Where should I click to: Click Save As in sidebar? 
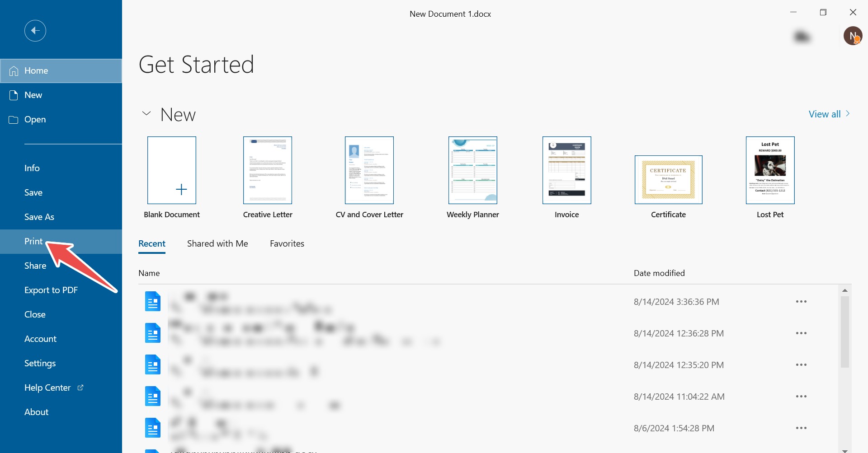pyautogui.click(x=39, y=217)
